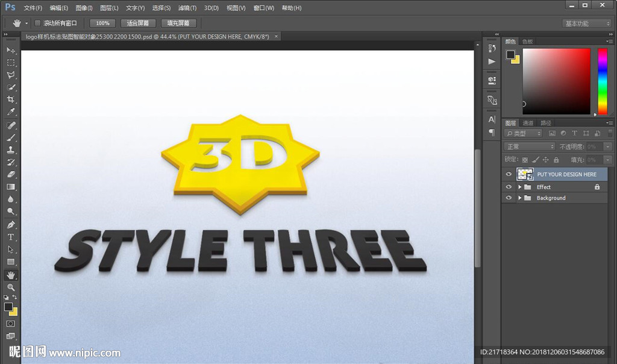Click the 填充屏幕 button
This screenshot has width=617, height=364.
(178, 23)
